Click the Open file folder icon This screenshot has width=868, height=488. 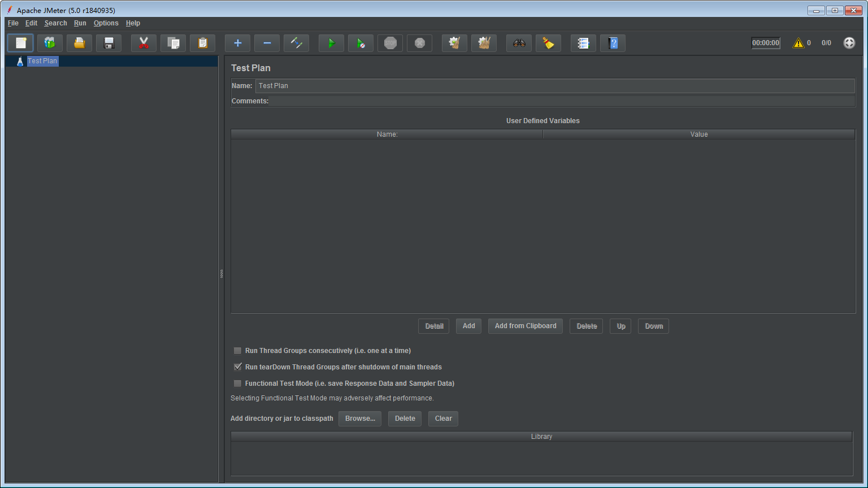79,43
